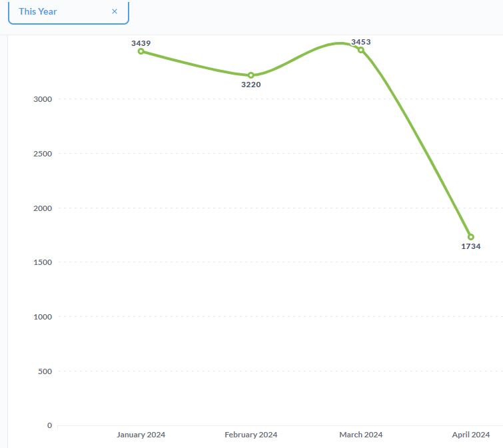This screenshot has width=503, height=448.
Task: Select the February 2024 x-axis label
Action: point(251,435)
